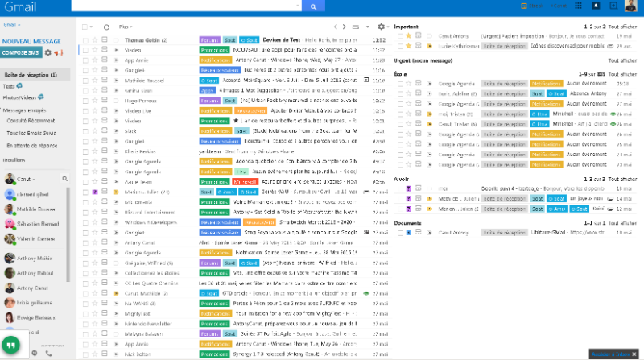Click the blue search magnifier button
The width and height of the screenshot is (644, 360).
click(x=313, y=6)
